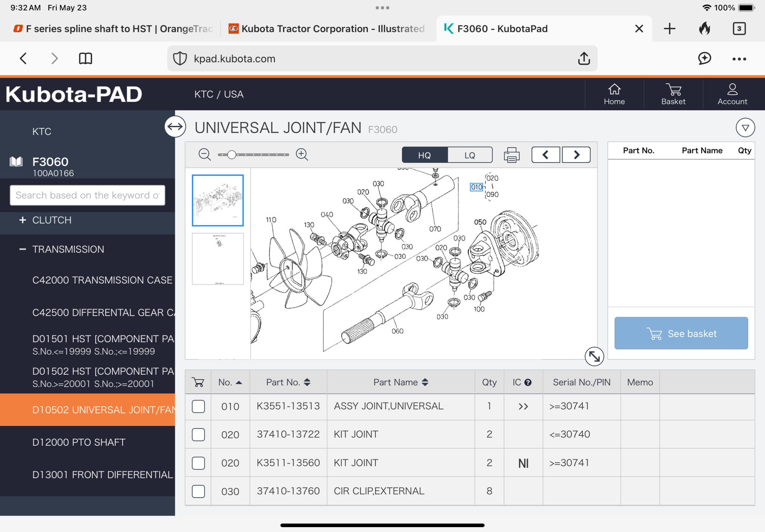Viewport: 765px width, 532px height.
Task: Check the box for part 37410-13722
Action: tap(198, 434)
